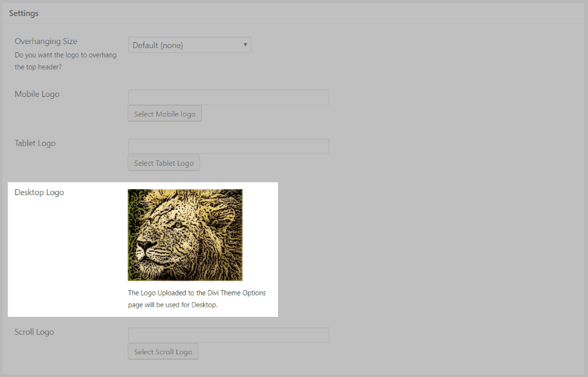Click the lion Desktop Logo thumbnail
The image size is (588, 377).
(x=185, y=235)
